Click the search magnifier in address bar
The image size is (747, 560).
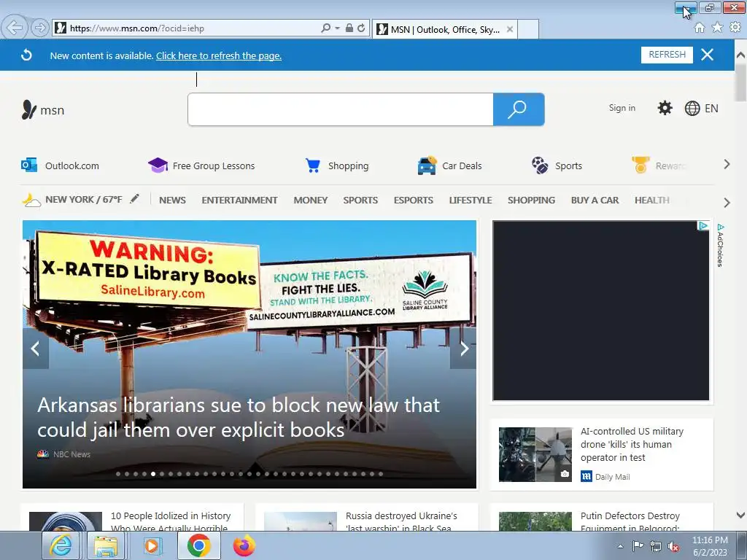325,28
